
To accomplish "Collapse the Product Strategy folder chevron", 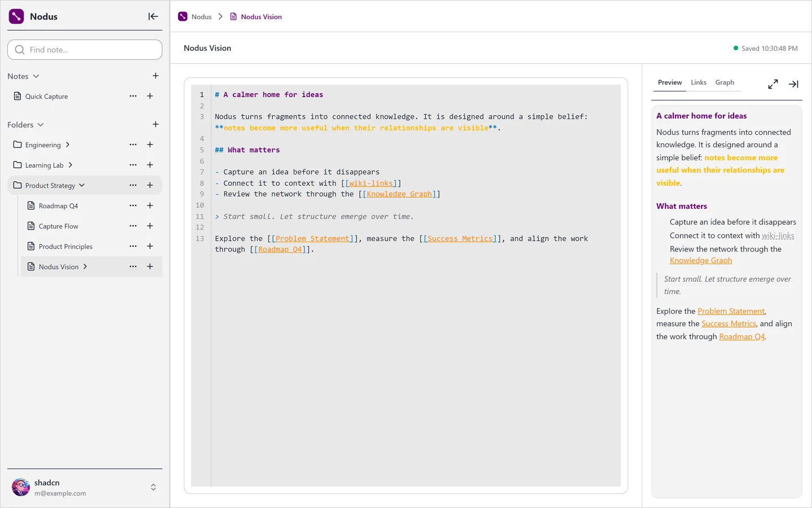I will pos(82,185).
